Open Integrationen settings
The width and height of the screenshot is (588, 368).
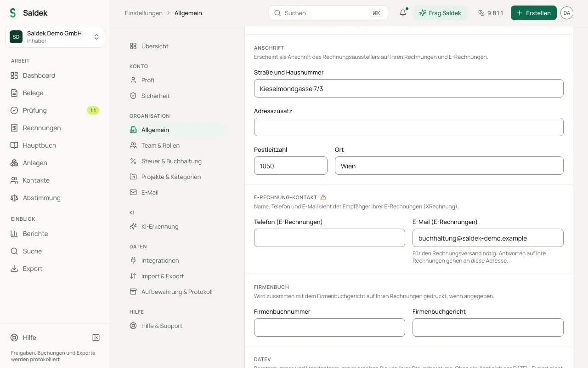(x=175, y=260)
